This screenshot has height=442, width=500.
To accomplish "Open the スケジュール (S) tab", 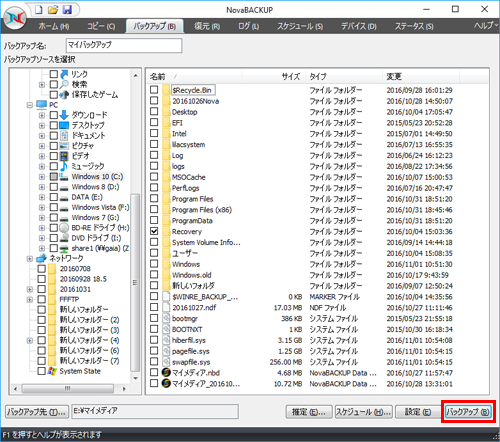I will point(300,26).
